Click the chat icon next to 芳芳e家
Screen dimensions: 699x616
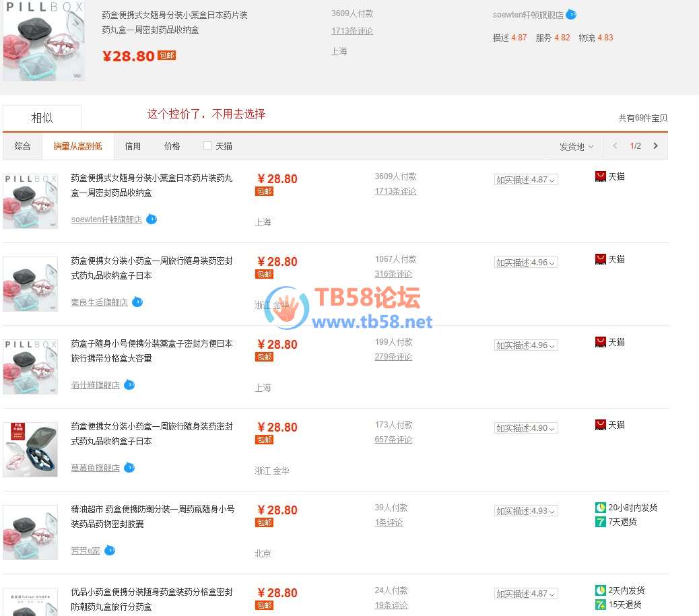pos(110,551)
